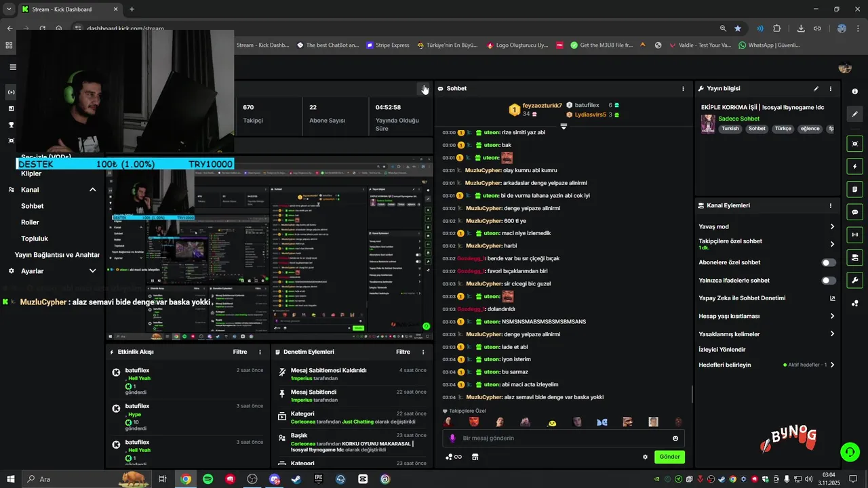Click the green headset support button
The height and width of the screenshot is (488, 868).
[849, 451]
